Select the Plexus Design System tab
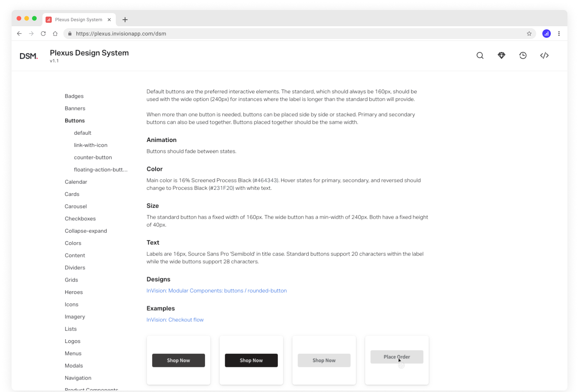 (79, 20)
